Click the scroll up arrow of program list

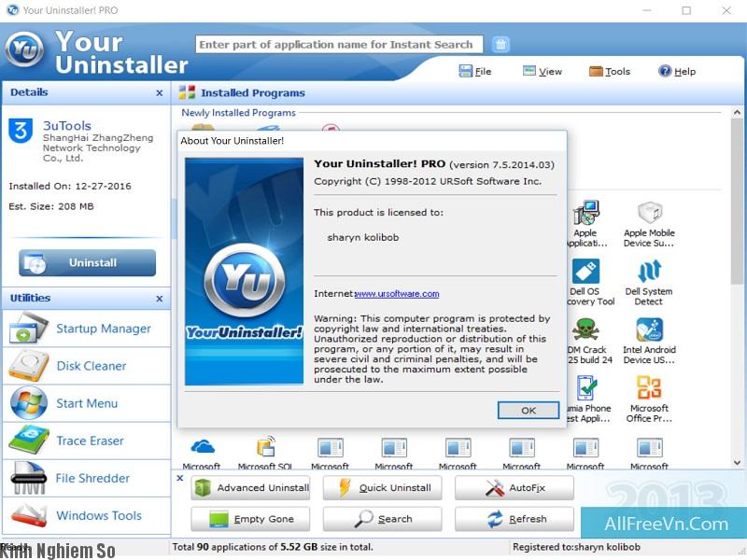pos(737,112)
